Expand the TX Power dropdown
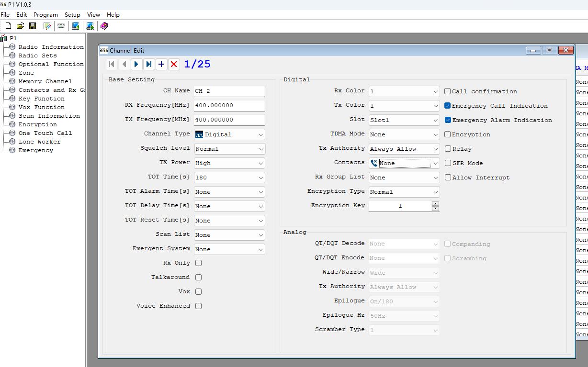 (229, 163)
